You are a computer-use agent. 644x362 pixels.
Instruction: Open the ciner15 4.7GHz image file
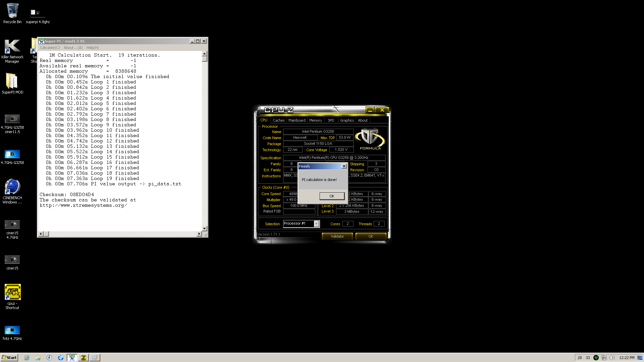[12, 229]
